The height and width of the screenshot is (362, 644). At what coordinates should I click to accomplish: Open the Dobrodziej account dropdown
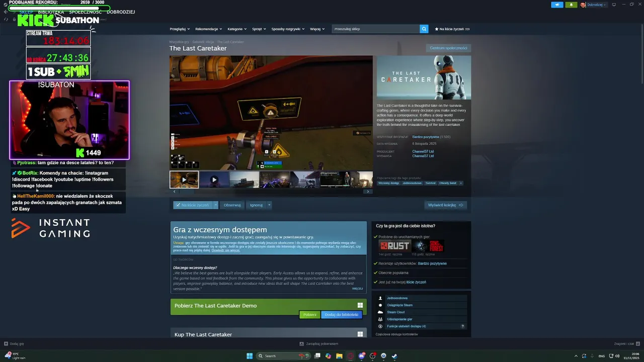(x=597, y=5)
